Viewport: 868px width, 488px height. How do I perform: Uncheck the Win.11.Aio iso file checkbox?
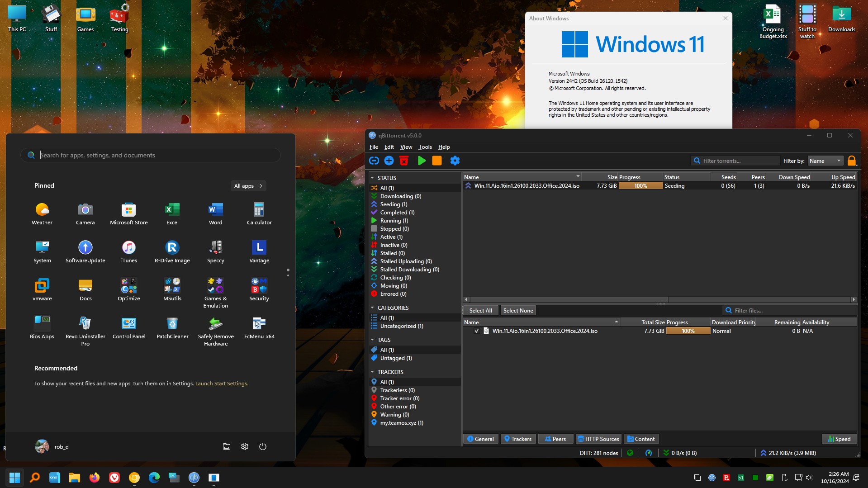tap(476, 331)
